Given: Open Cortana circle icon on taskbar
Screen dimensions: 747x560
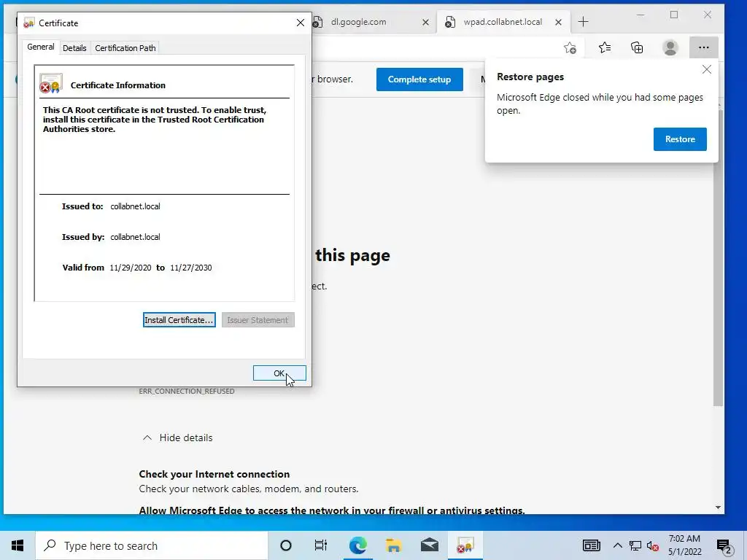Looking at the screenshot, I should tap(286, 545).
